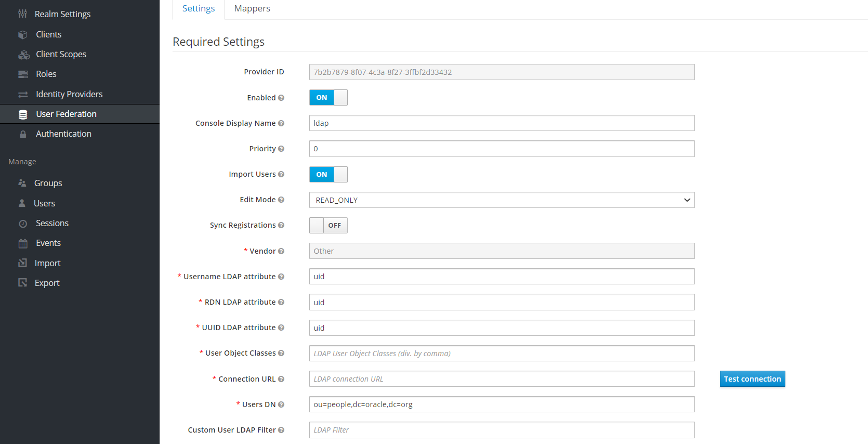Click the User Object Classes field
The image size is (868, 444).
(502, 353)
